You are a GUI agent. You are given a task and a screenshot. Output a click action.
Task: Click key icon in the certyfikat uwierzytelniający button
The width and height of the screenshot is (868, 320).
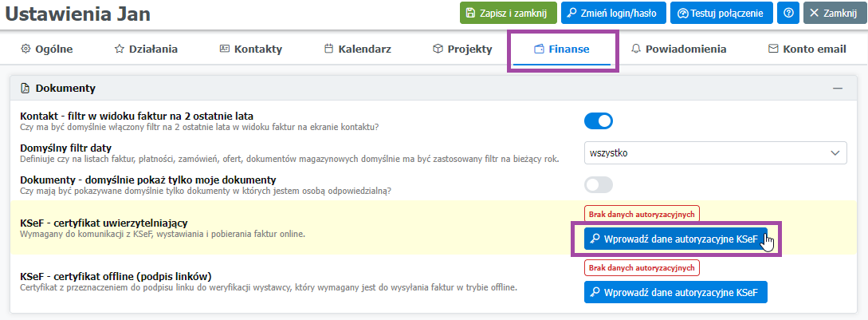pos(595,239)
